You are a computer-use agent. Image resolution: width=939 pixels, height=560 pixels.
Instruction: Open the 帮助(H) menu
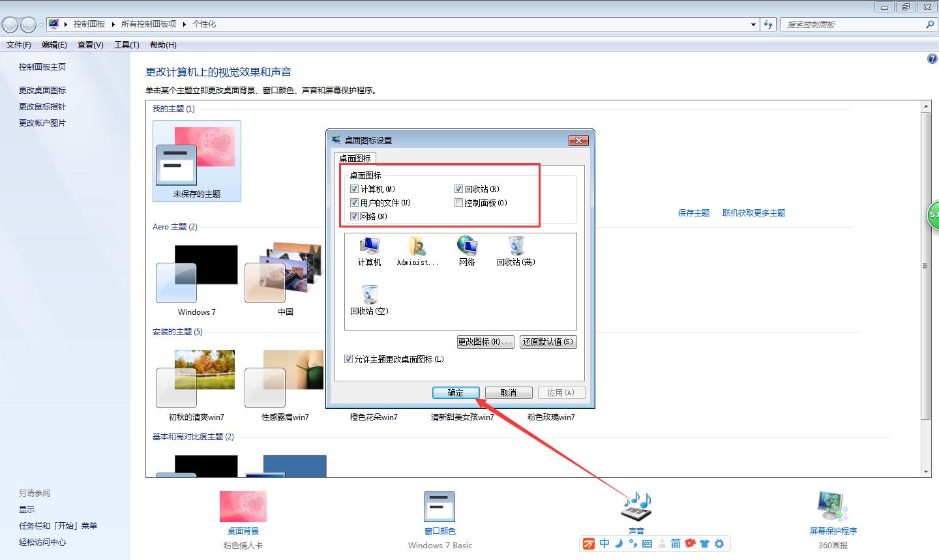pyautogui.click(x=163, y=45)
